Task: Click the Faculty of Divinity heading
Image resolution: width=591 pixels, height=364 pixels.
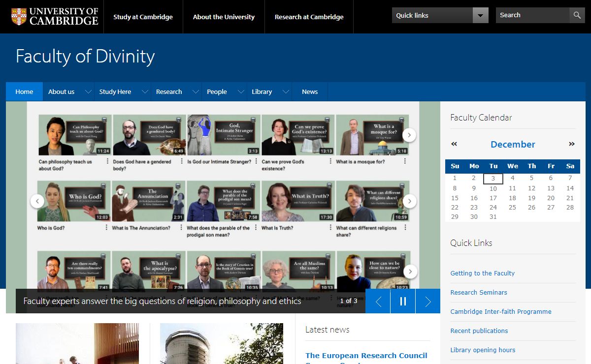Action: click(x=85, y=56)
